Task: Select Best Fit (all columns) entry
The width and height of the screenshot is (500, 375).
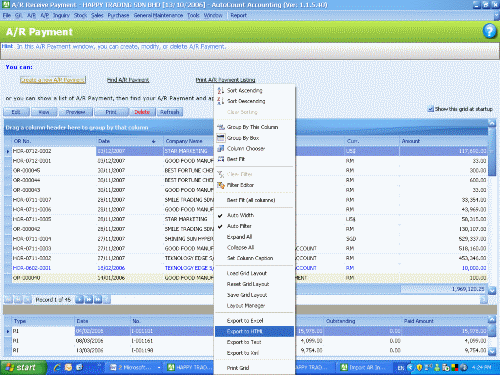Action: (x=254, y=200)
